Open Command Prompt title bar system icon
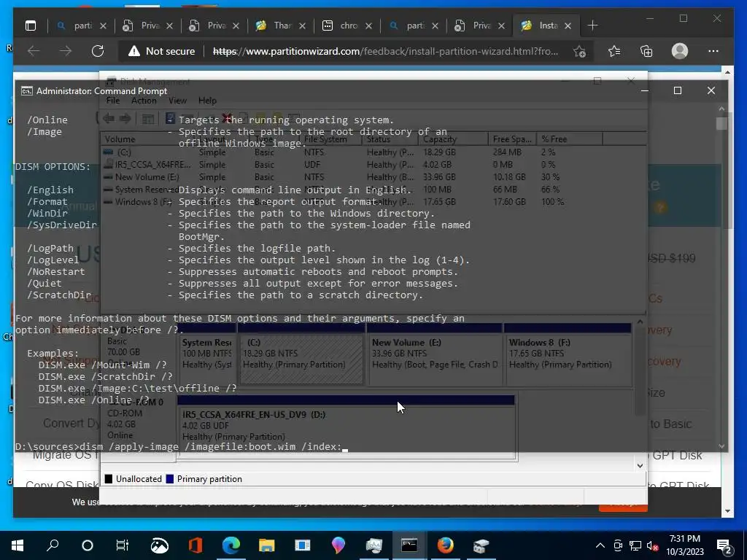747x560 pixels. point(27,91)
